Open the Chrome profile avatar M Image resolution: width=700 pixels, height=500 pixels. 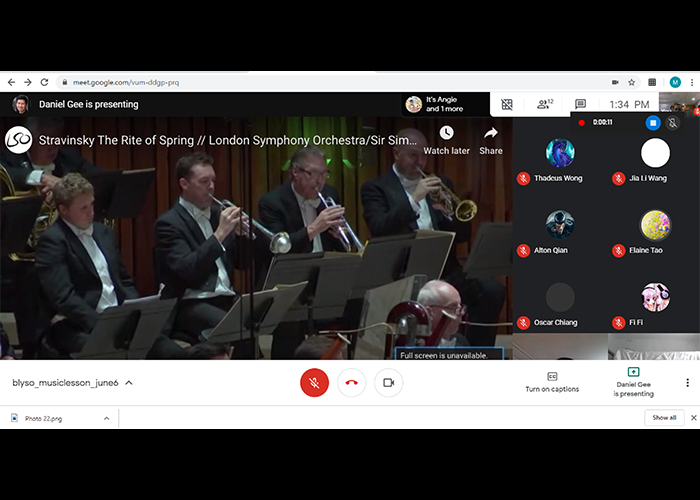click(x=675, y=82)
